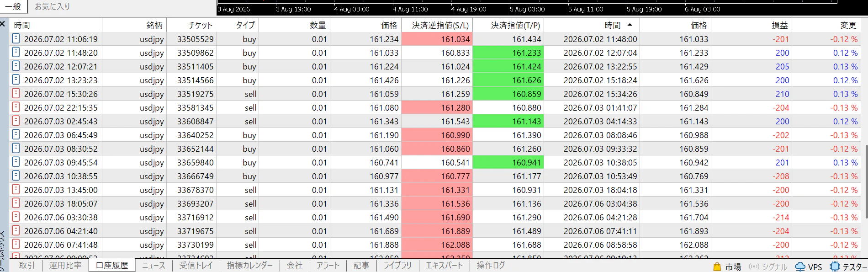Viewport: 868px width, 272px height.
Task: Click open time 2026.07.03 13:45:00
Action: pos(61,190)
